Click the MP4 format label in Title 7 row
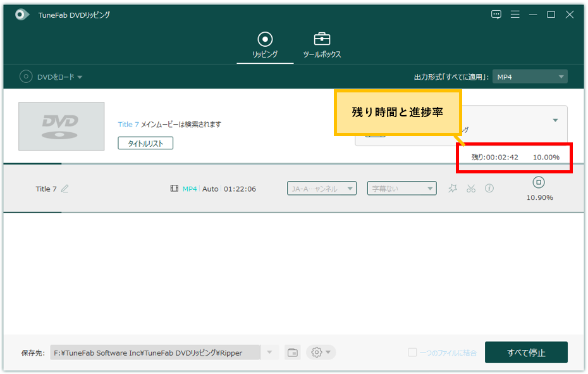The image size is (588, 374). click(190, 189)
